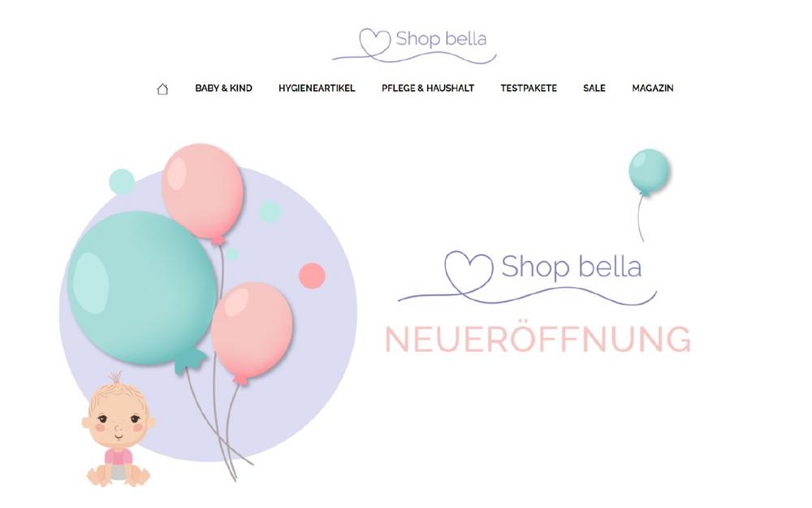This screenshot has width=812, height=508.
Task: Click the light teal dot above the circle
Action: coord(122,182)
